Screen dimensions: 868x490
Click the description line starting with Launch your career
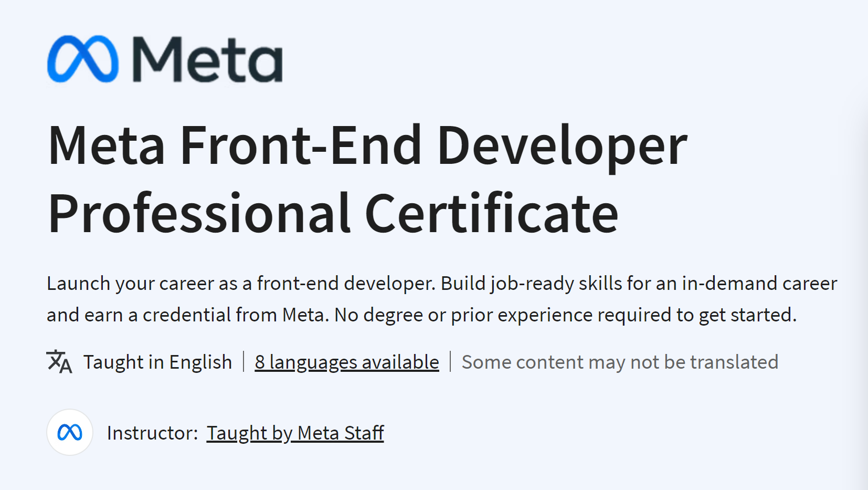442,284
